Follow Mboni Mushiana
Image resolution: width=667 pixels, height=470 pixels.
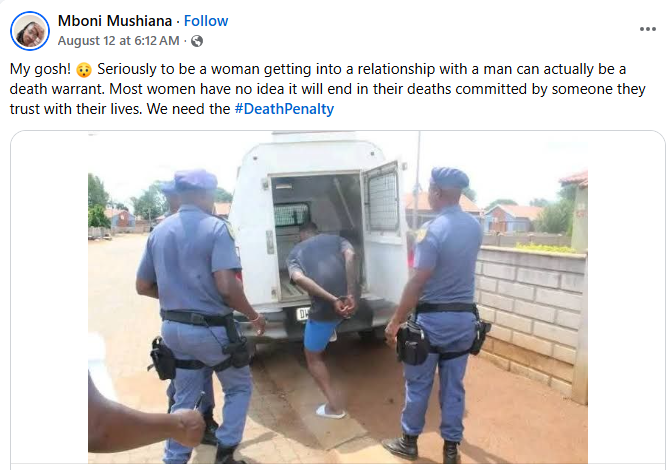(206, 21)
